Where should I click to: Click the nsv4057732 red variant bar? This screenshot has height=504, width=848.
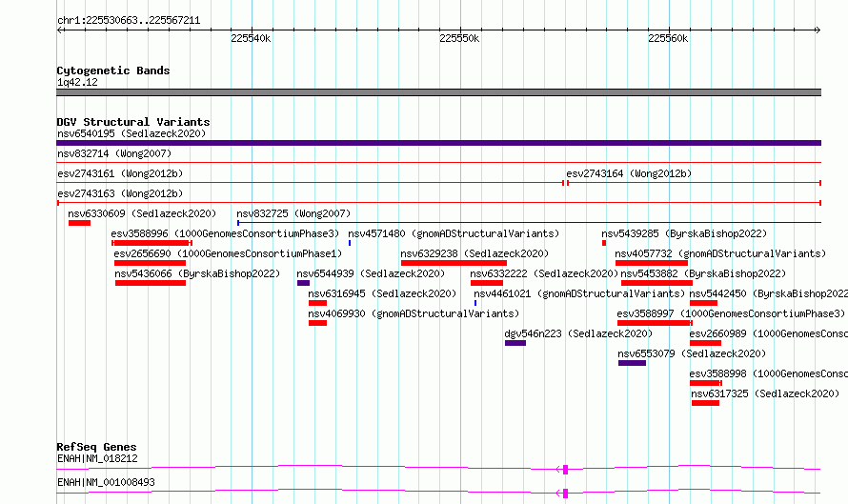pyautogui.click(x=652, y=263)
